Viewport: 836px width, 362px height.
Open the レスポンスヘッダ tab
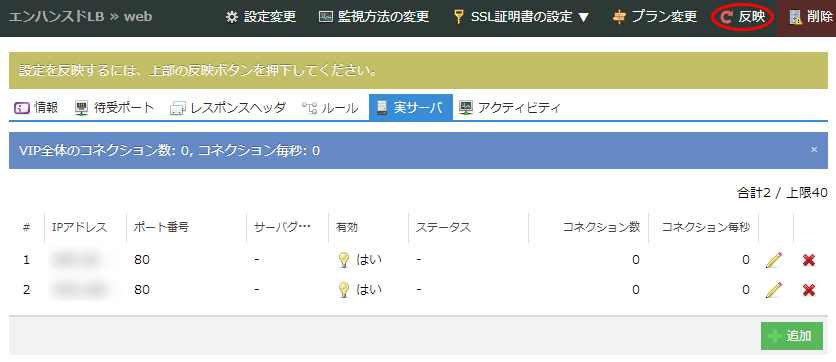tap(228, 108)
